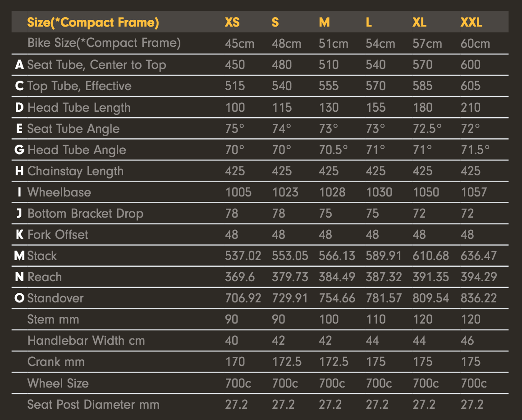The width and height of the screenshot is (522, 420).
Task: Select the 70.5° head tube angle cell
Action: [x=333, y=150]
